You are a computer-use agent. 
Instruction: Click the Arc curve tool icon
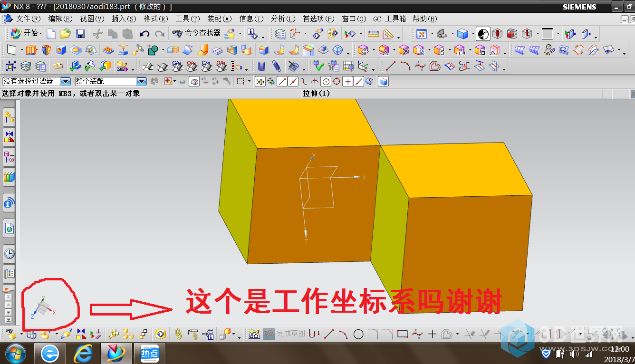click(405, 66)
